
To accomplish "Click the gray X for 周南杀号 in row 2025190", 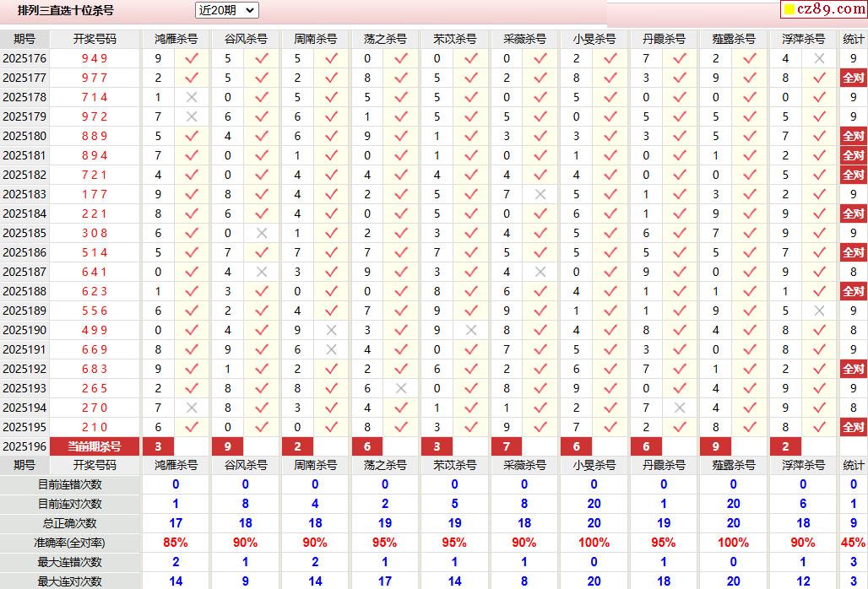I will pos(331,330).
